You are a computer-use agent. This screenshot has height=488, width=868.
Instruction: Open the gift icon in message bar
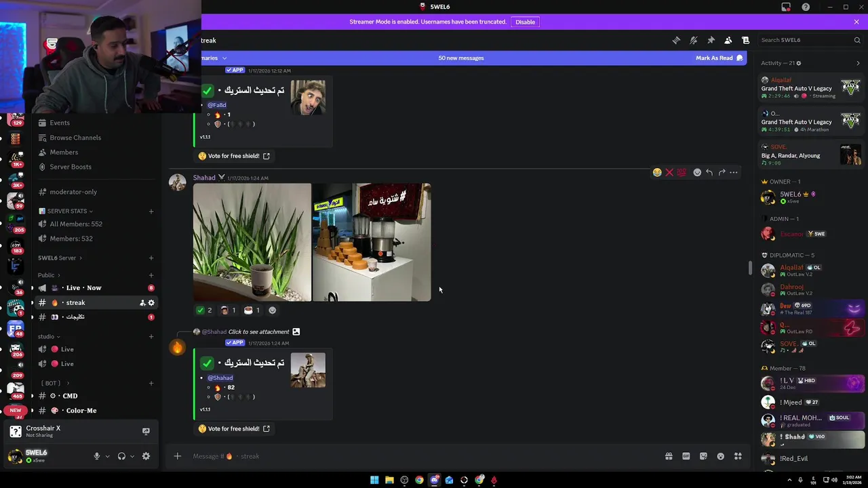click(669, 456)
